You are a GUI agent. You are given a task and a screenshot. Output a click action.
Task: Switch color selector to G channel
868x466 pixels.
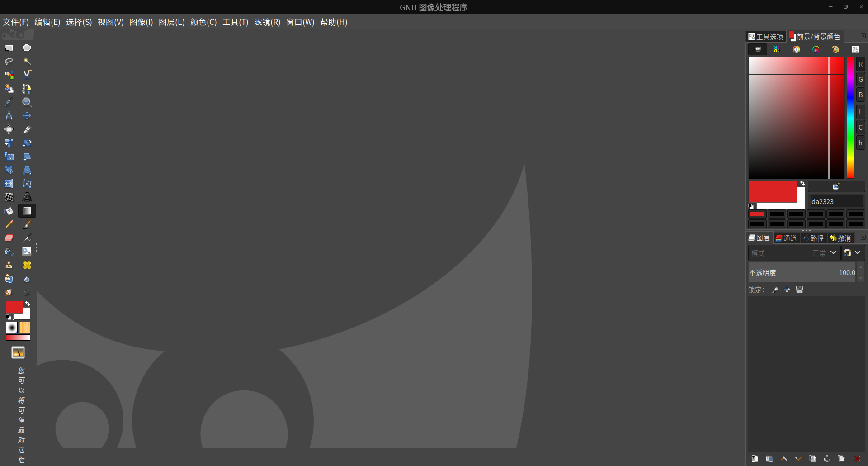(x=861, y=80)
